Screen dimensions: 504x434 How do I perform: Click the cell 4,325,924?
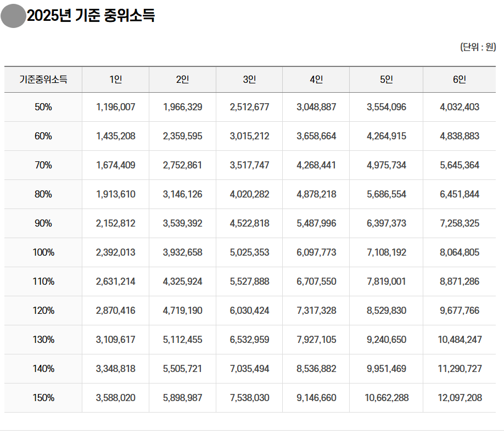pos(183,281)
